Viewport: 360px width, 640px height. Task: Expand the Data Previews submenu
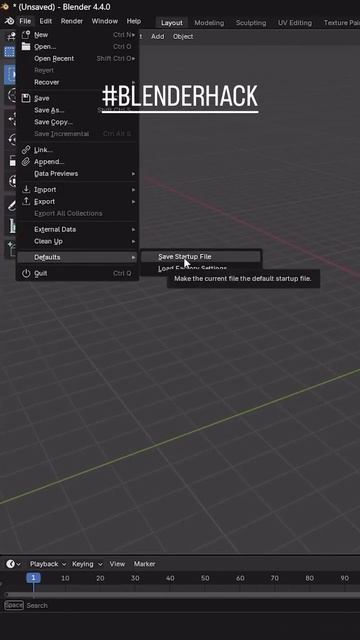(78, 173)
